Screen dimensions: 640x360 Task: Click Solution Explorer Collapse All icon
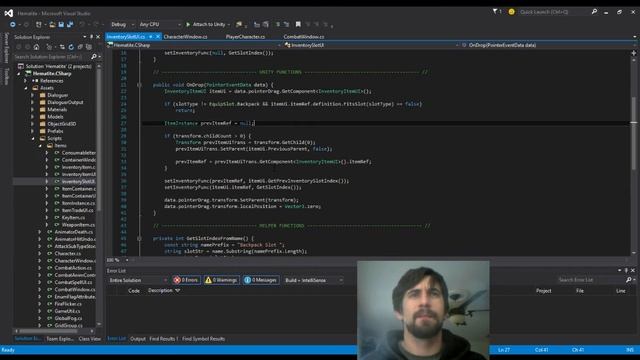pyautogui.click(x=80, y=47)
